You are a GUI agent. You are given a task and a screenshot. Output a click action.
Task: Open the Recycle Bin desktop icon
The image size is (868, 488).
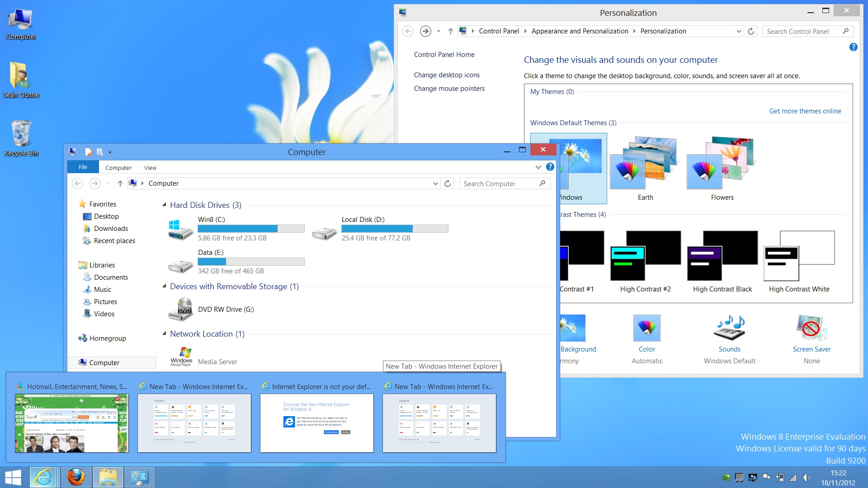click(x=21, y=138)
